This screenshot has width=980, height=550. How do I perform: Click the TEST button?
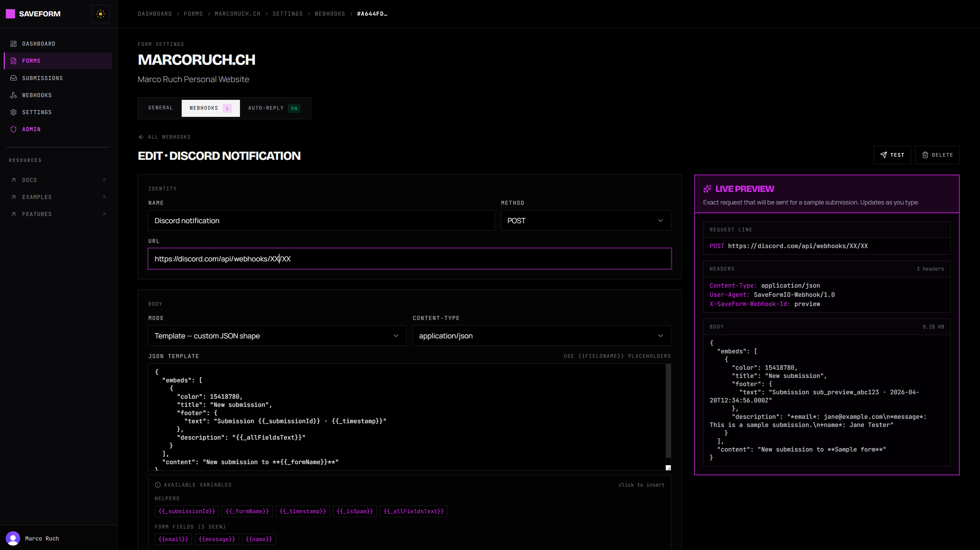[892, 155]
